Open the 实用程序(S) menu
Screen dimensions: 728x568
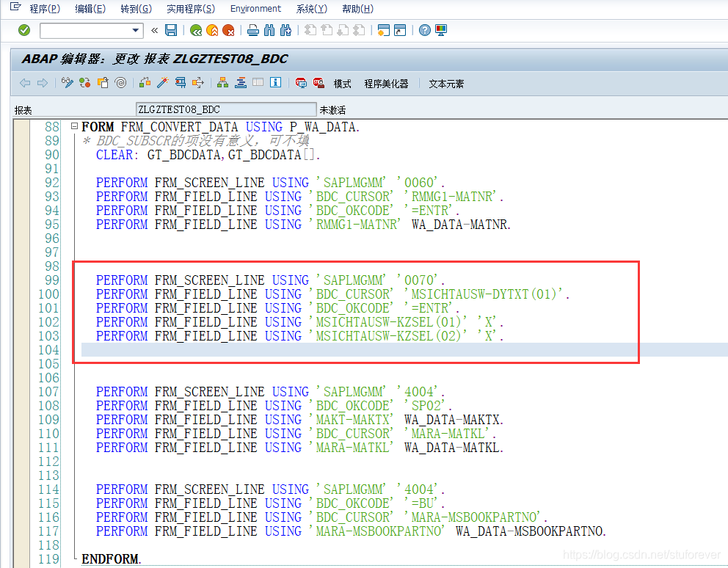point(191,9)
